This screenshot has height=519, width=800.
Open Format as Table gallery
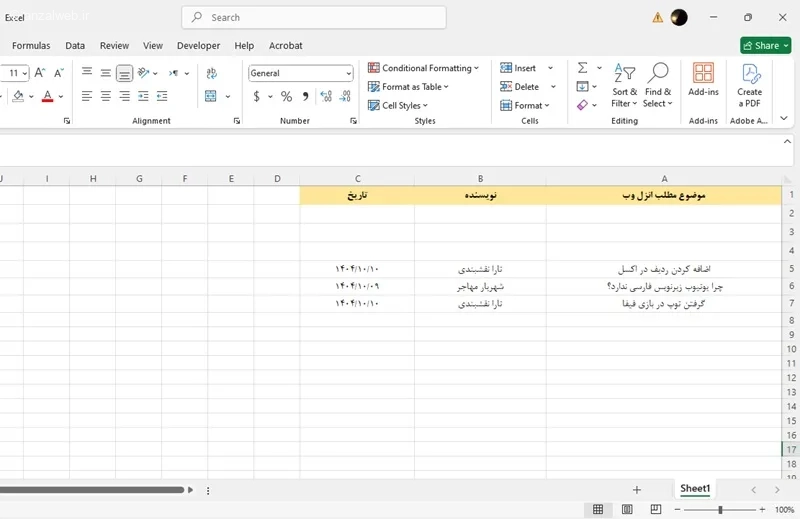click(x=408, y=87)
